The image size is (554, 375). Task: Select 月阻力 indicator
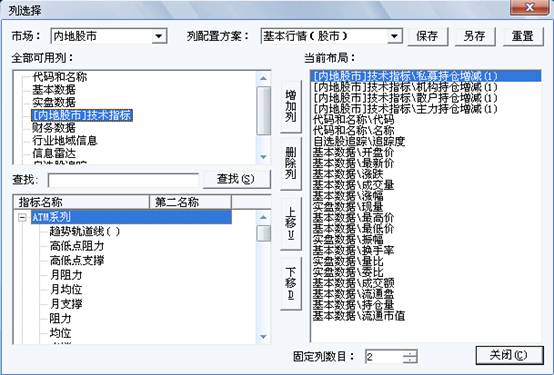click(66, 275)
